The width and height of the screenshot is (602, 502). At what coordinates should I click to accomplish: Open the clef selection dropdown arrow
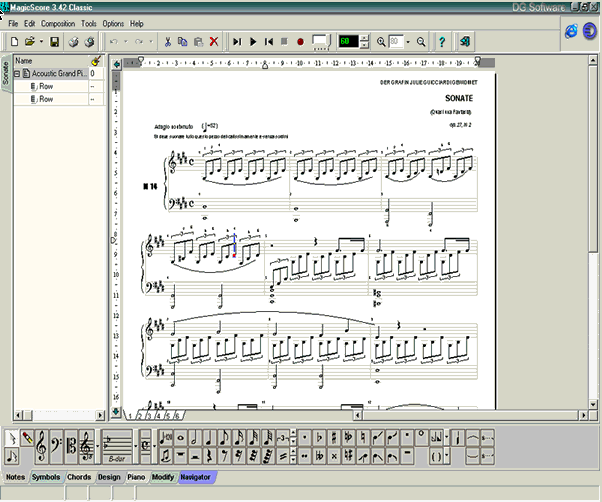click(x=98, y=447)
